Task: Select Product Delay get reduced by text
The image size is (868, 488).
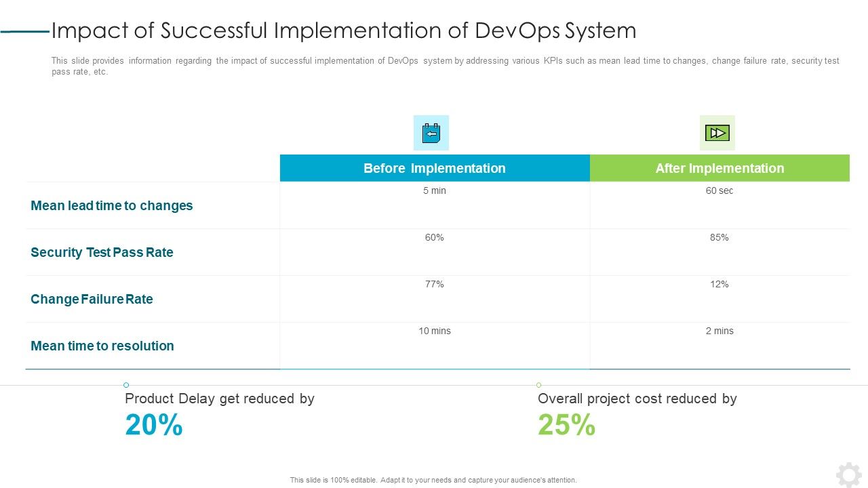Action: (x=220, y=399)
